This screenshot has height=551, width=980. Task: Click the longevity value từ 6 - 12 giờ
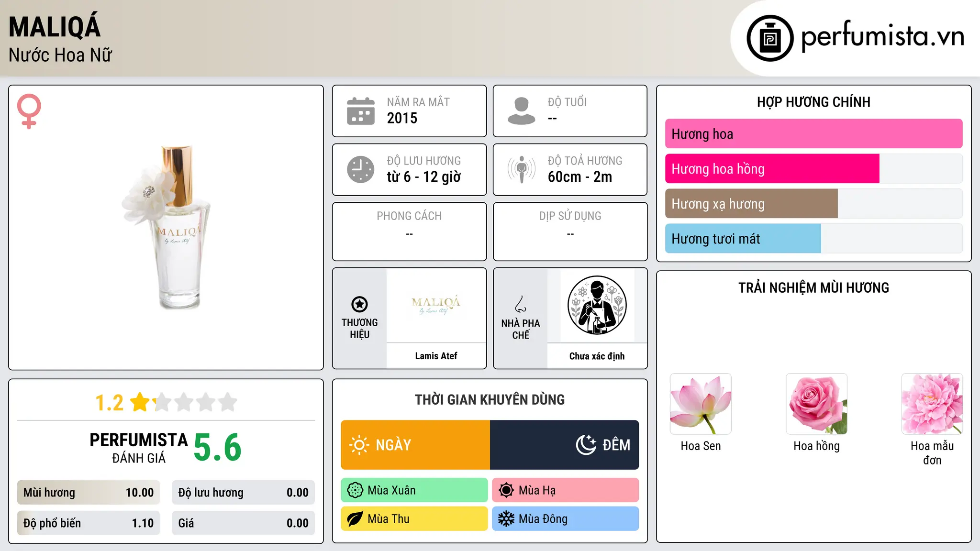tap(423, 177)
